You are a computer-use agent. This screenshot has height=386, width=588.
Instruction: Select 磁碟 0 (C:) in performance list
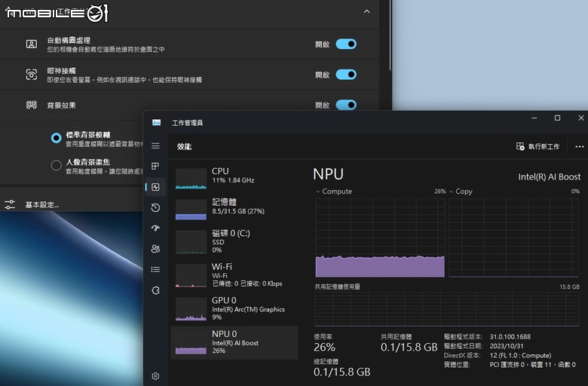234,241
